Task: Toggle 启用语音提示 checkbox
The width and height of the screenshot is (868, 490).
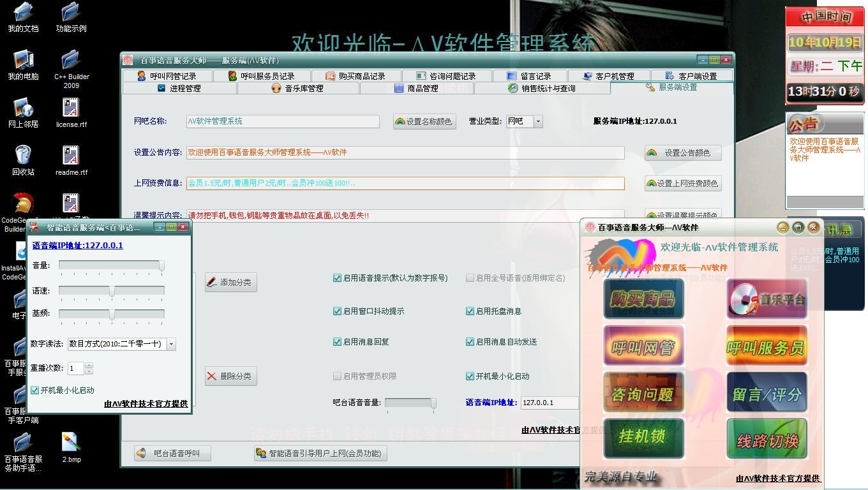Action: (x=337, y=278)
